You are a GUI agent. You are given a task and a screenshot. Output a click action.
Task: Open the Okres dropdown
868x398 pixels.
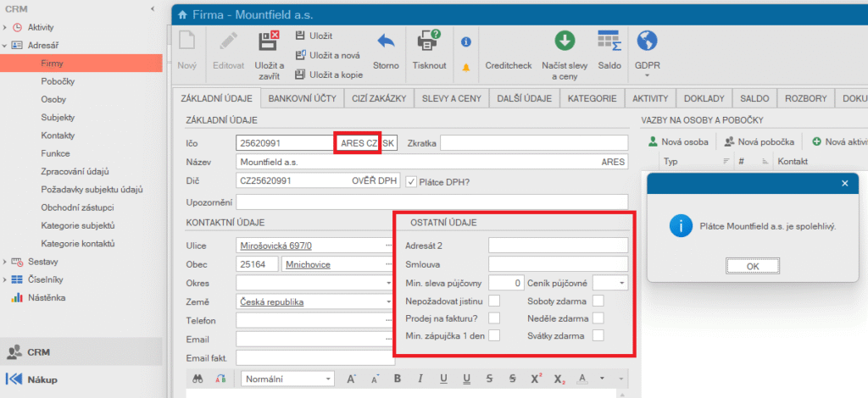(388, 283)
